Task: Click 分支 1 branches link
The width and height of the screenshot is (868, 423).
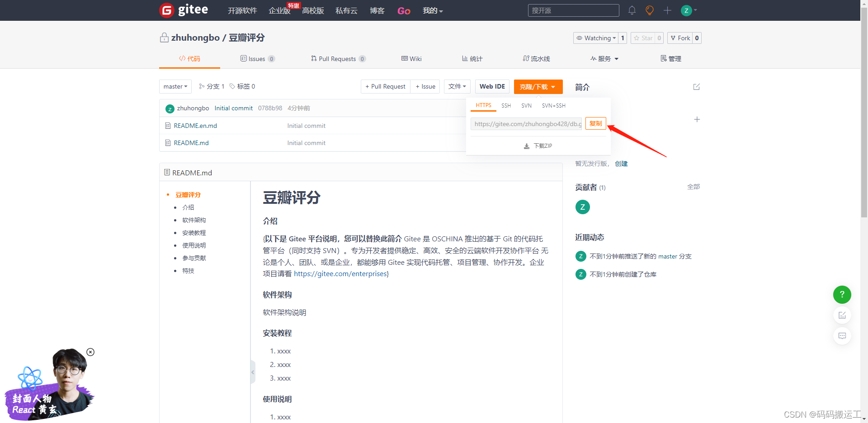Action: pyautogui.click(x=212, y=86)
